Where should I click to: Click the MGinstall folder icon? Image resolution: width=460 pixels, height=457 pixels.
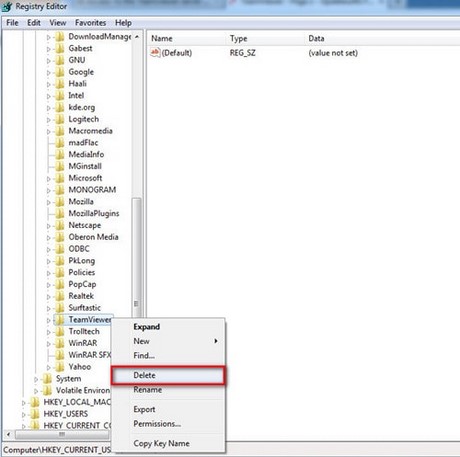60,166
